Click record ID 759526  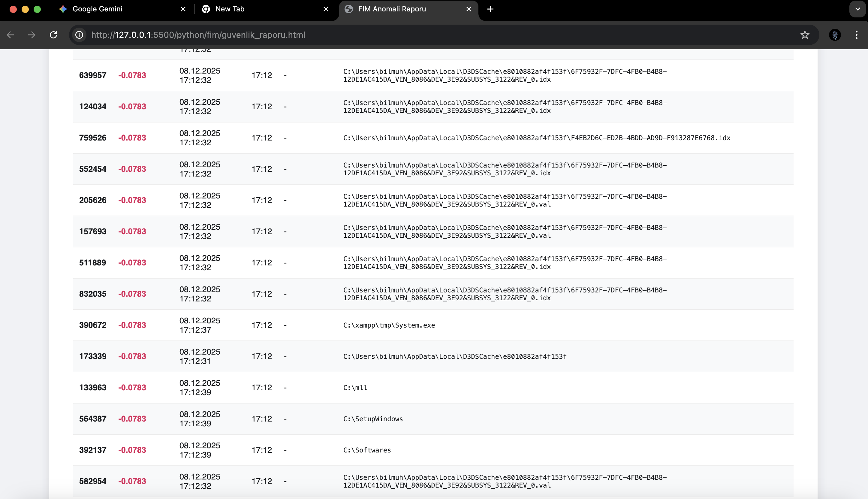(93, 138)
